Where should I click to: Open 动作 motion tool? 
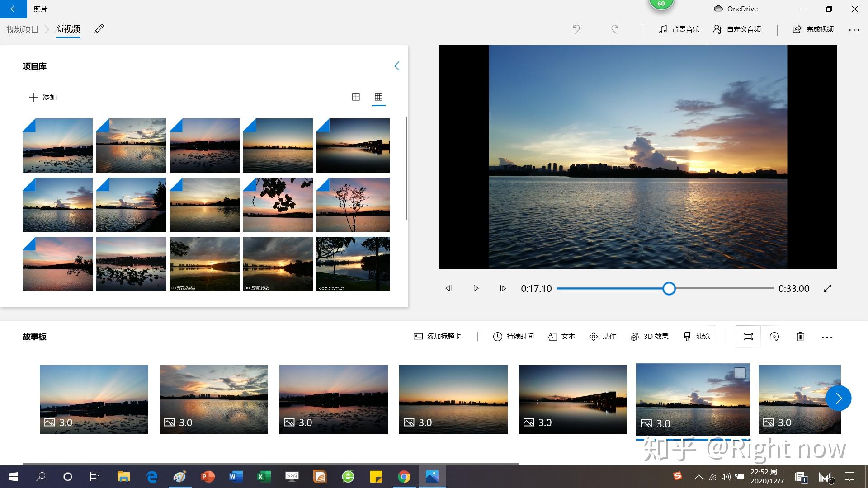(x=603, y=337)
